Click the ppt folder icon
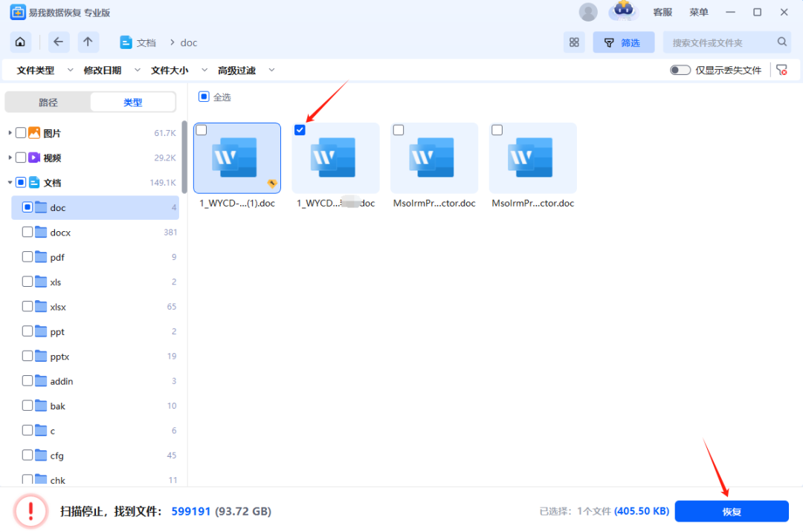Image resolution: width=803 pixels, height=532 pixels. tap(41, 331)
